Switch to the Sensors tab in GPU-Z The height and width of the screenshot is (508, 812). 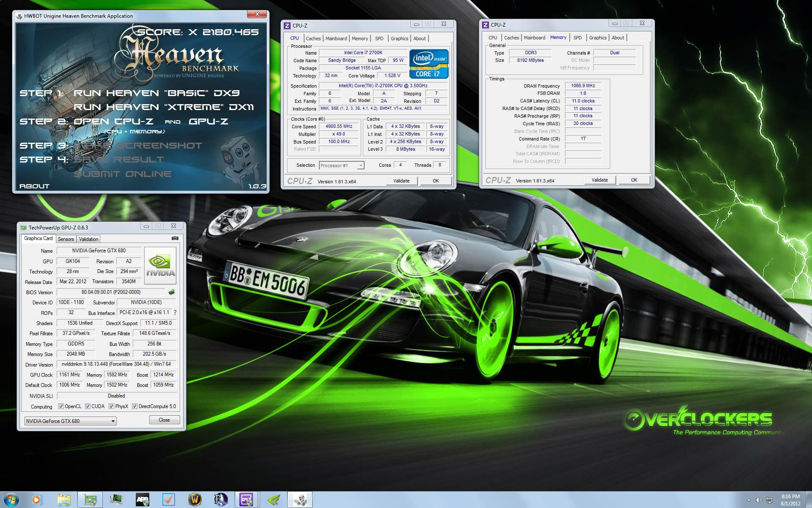click(x=66, y=239)
